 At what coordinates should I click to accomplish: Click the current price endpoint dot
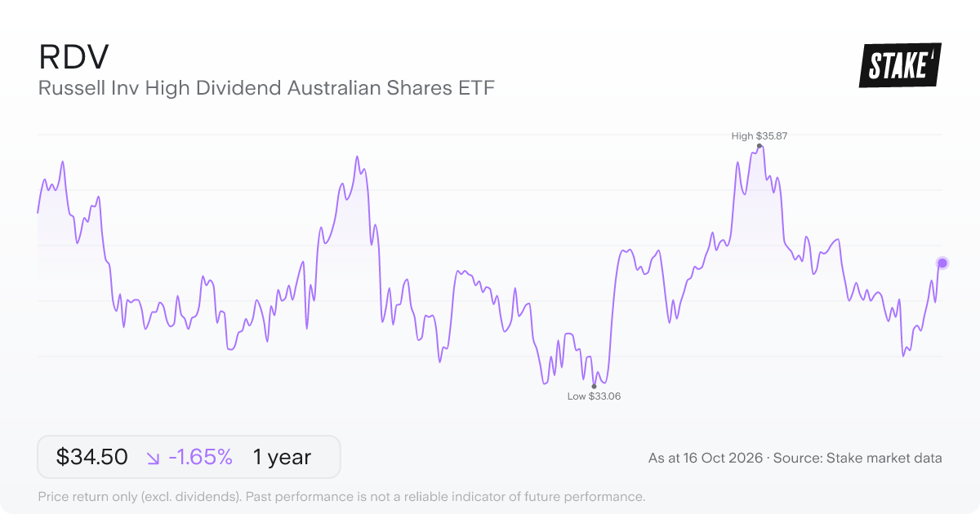pyautogui.click(x=942, y=263)
